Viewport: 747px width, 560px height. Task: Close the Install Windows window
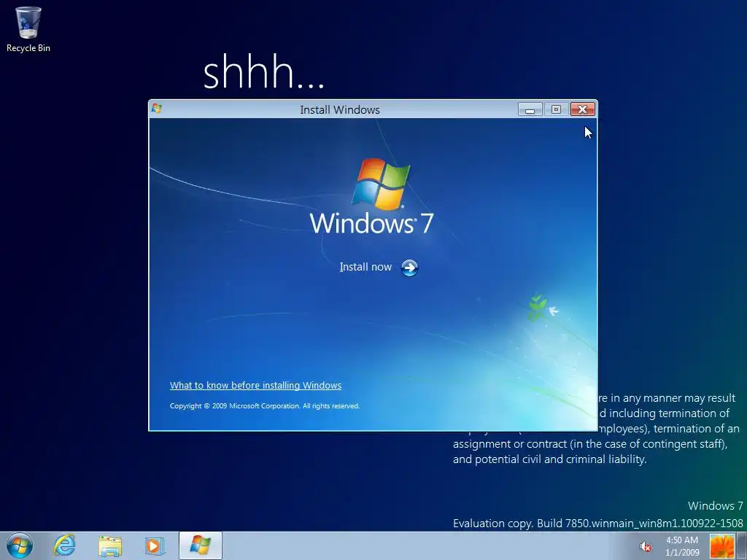coord(582,109)
